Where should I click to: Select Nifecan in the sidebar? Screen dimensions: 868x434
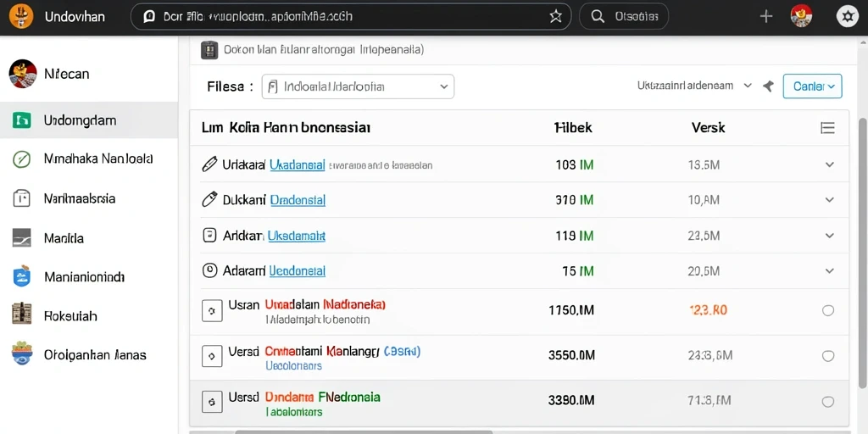point(88,74)
